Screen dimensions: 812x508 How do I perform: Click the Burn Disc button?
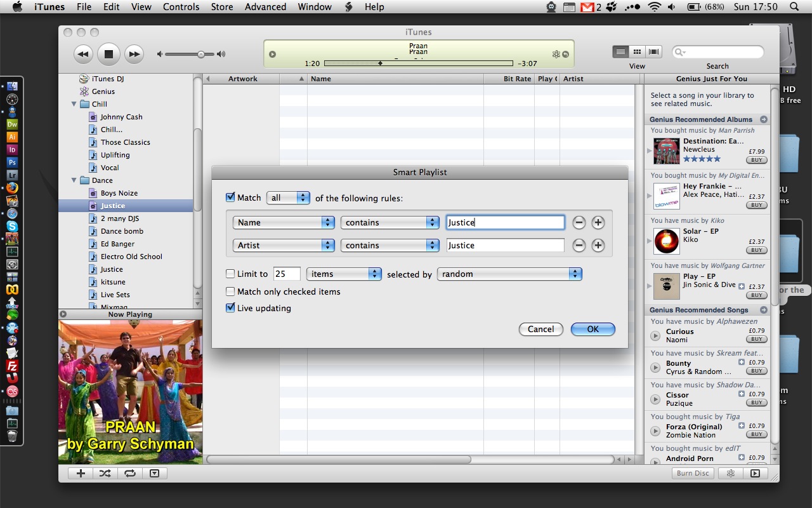click(693, 473)
